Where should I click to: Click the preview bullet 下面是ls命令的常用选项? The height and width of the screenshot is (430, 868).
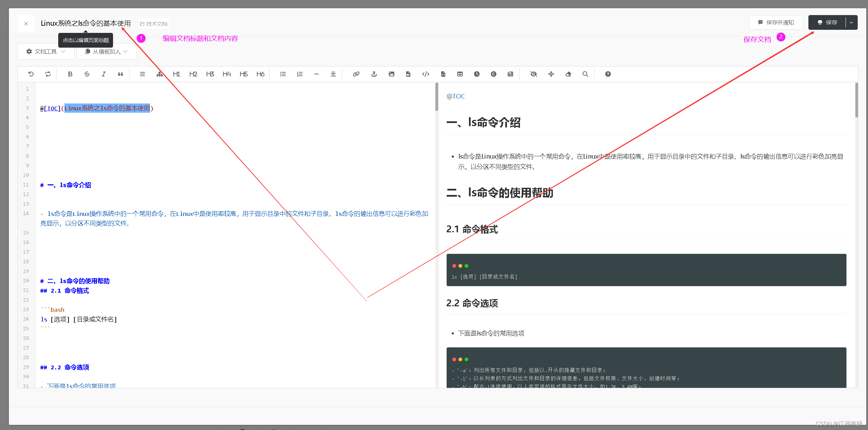pyautogui.click(x=491, y=333)
